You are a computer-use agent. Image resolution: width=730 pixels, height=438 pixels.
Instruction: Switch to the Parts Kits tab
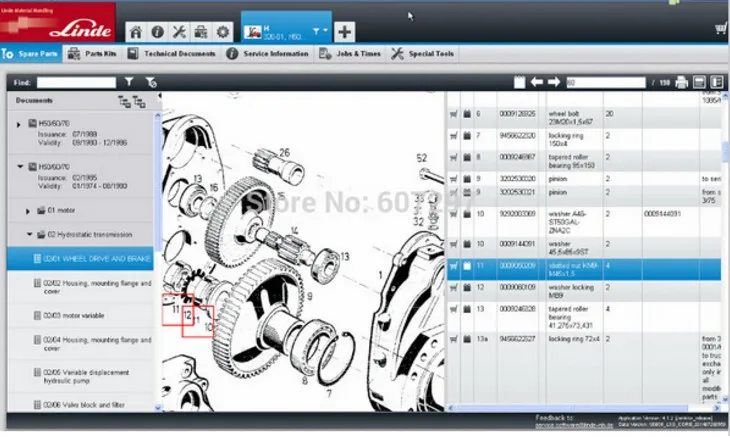coord(101,54)
